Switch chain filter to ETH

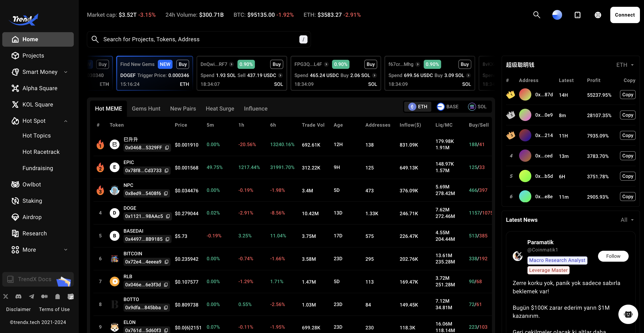418,106
